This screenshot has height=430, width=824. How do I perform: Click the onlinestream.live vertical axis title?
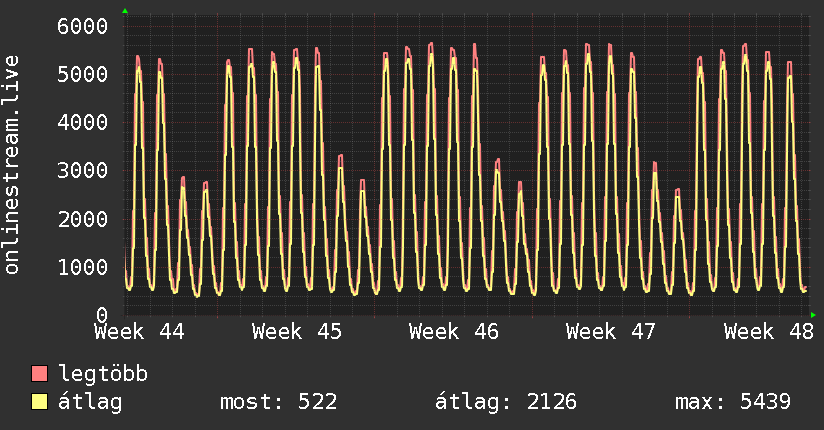(12, 165)
